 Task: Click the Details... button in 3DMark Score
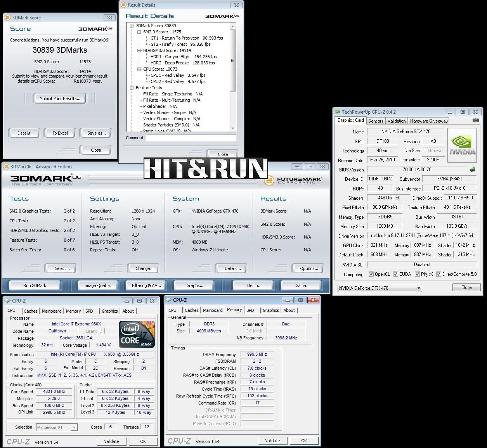click(26, 133)
